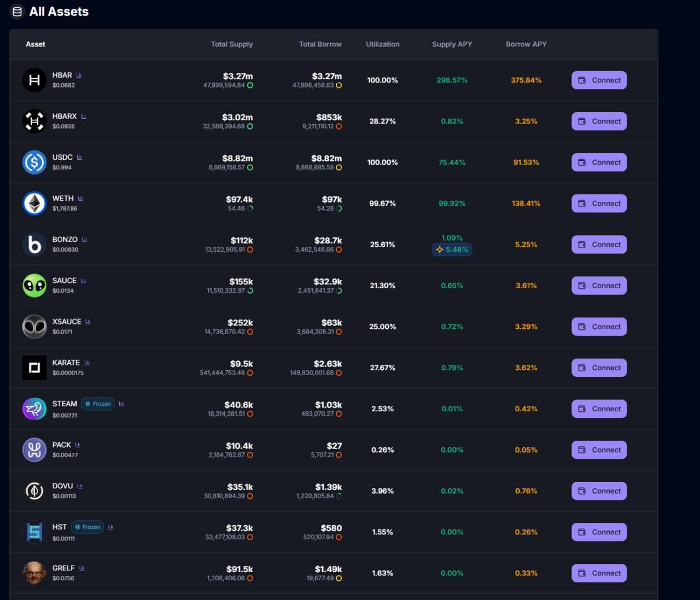Click Connect button in HBARX row
The width and height of the screenshot is (700, 600).
coord(599,121)
